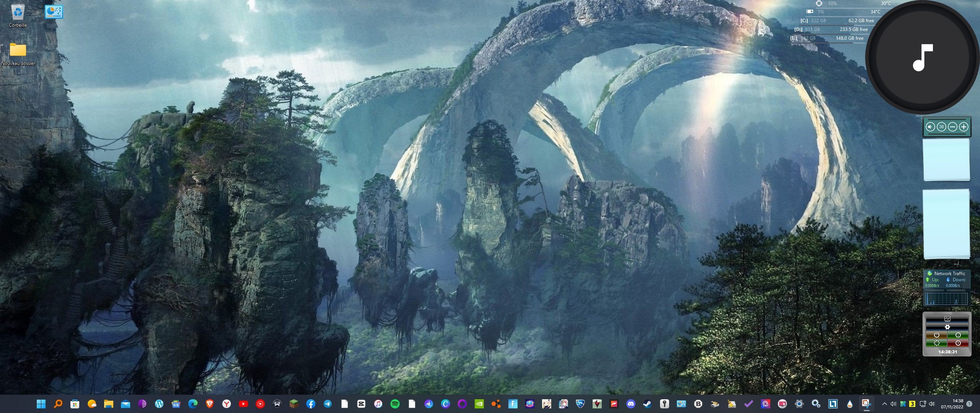Open the NVIDIA app icon

(x=479, y=404)
